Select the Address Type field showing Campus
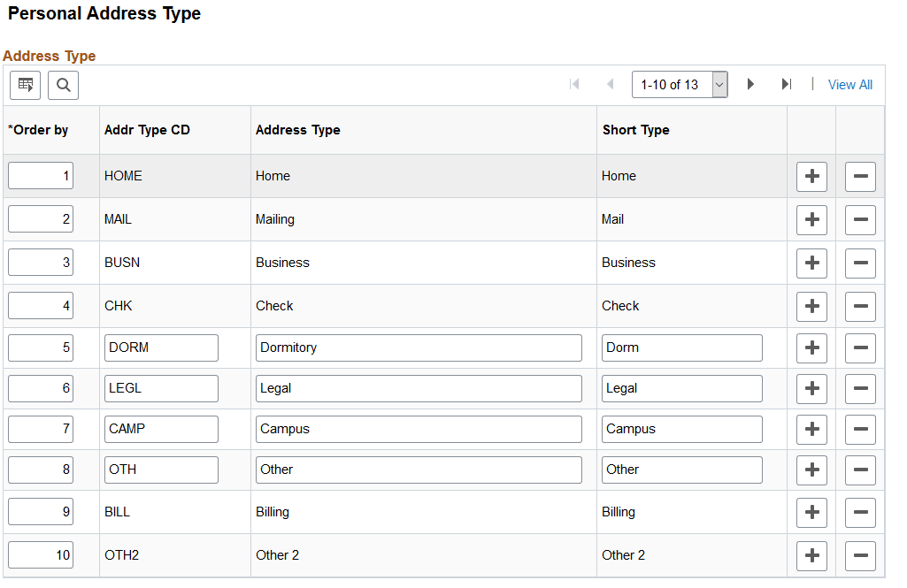 coord(418,429)
